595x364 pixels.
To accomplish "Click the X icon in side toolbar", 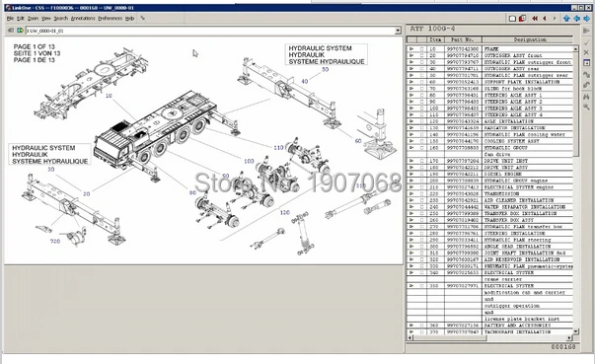I will pyautogui.click(x=587, y=52).
